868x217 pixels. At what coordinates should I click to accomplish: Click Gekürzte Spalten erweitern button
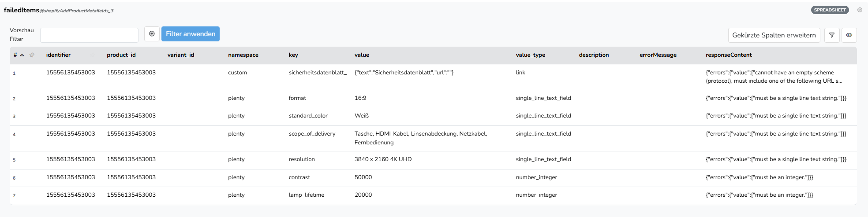[774, 35]
